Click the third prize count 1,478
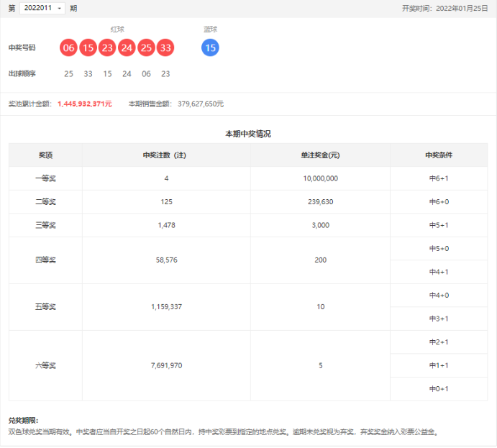Image resolution: width=497 pixels, height=448 pixels. (166, 225)
